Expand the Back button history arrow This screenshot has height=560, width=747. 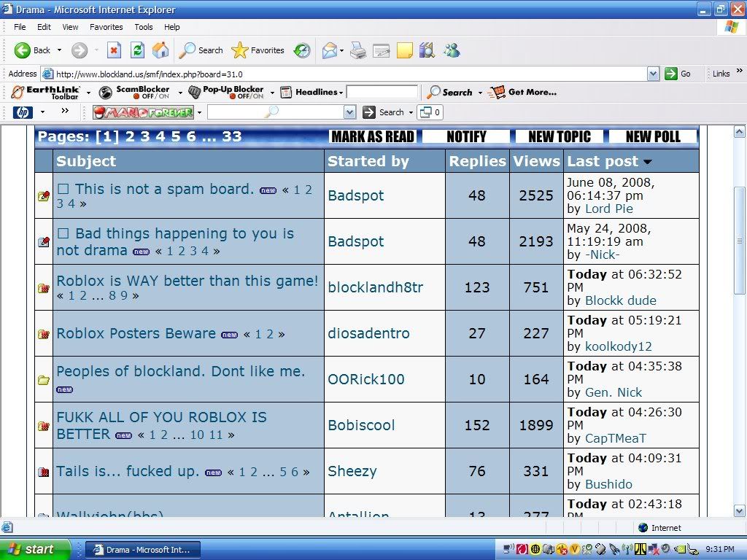[60, 50]
